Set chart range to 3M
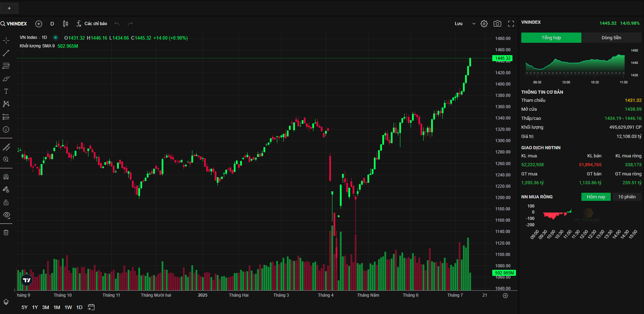Screen dimensions: 644x314 pos(46,307)
